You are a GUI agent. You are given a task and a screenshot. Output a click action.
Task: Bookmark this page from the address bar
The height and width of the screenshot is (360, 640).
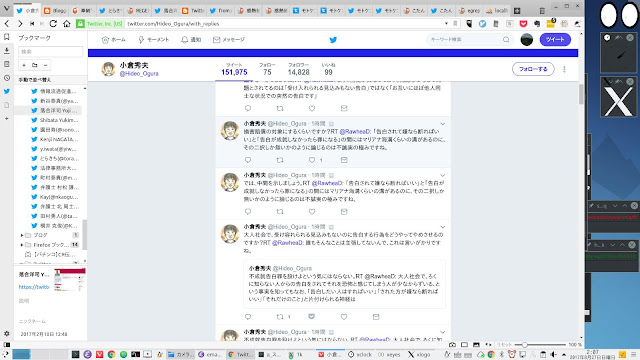point(455,24)
